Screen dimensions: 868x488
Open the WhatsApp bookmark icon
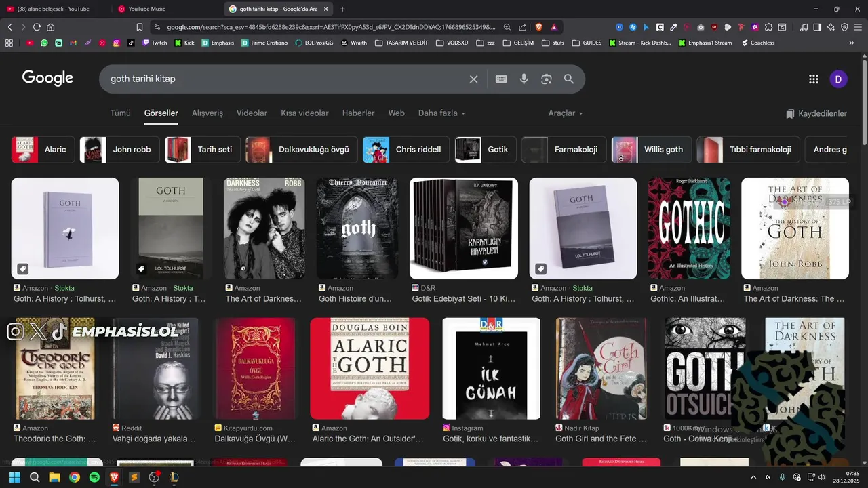coord(44,43)
